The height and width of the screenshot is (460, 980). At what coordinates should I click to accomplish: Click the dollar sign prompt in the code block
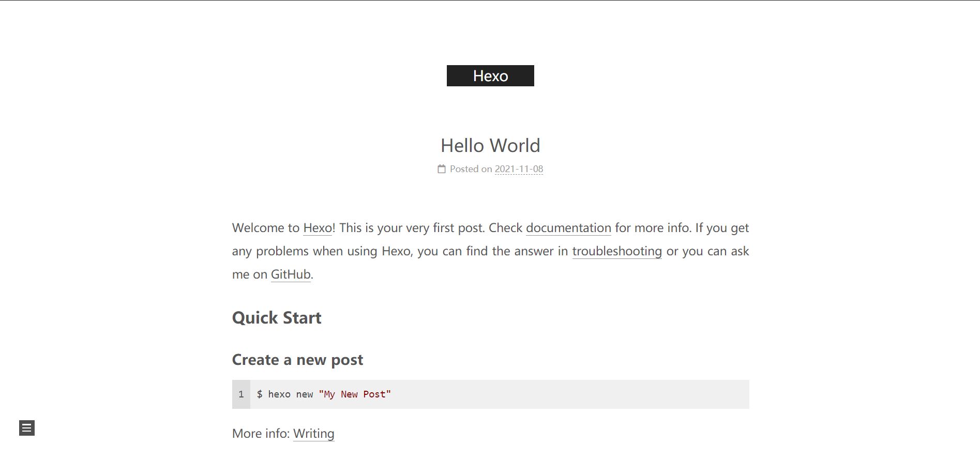tap(260, 394)
